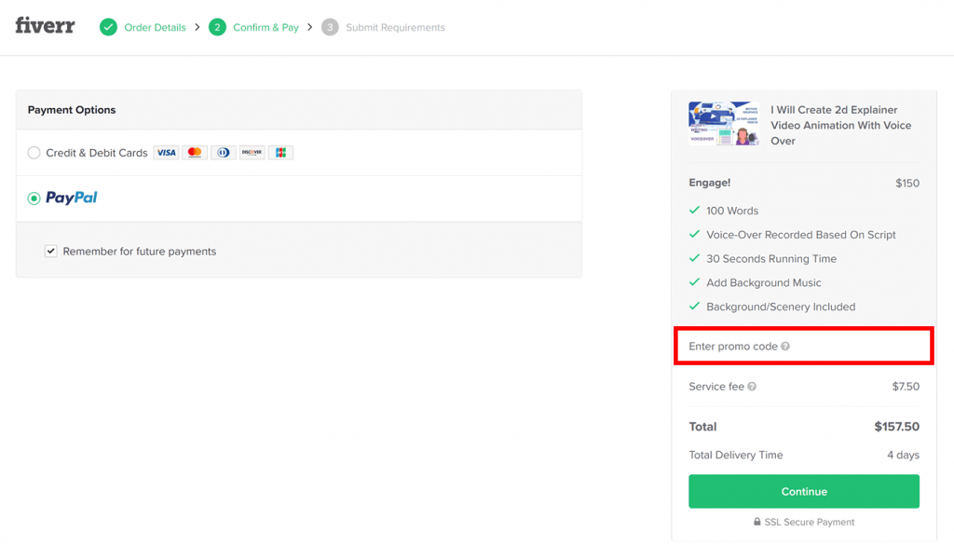Click the service fee question mark icon
The width and height of the screenshot is (954, 560).
click(751, 387)
